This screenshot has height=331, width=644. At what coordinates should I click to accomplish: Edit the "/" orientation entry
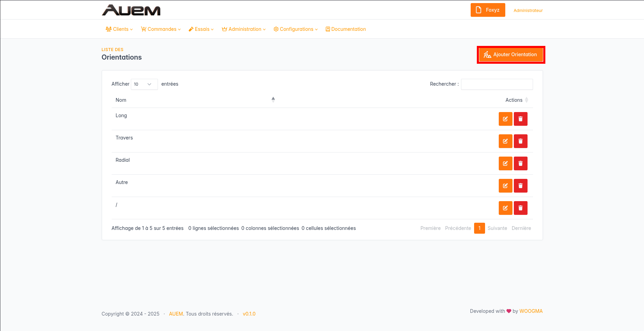point(505,208)
